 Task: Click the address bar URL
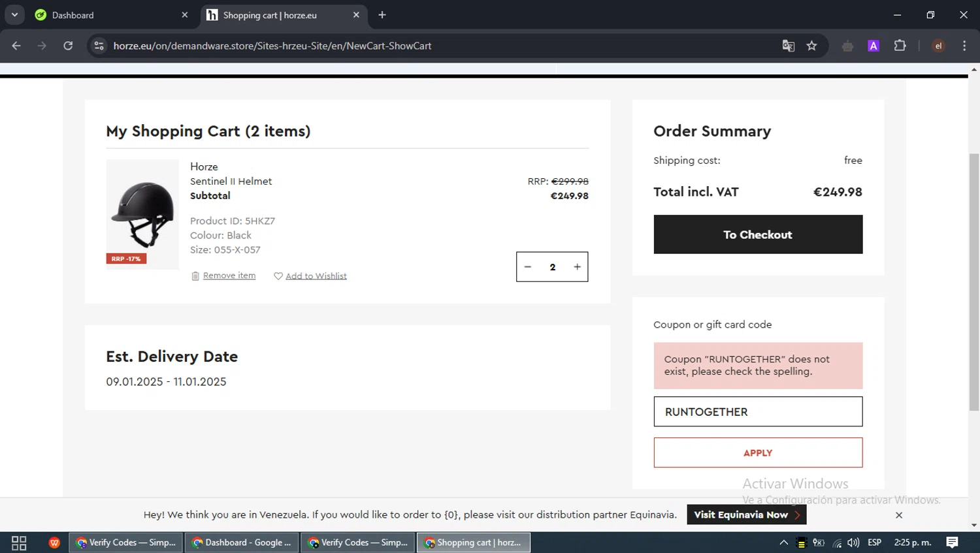272,46
